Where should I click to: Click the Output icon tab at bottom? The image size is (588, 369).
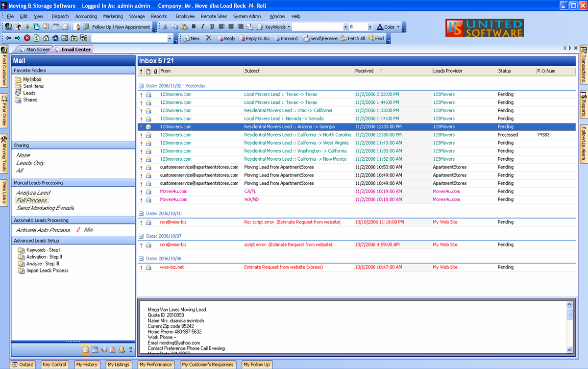(22, 365)
